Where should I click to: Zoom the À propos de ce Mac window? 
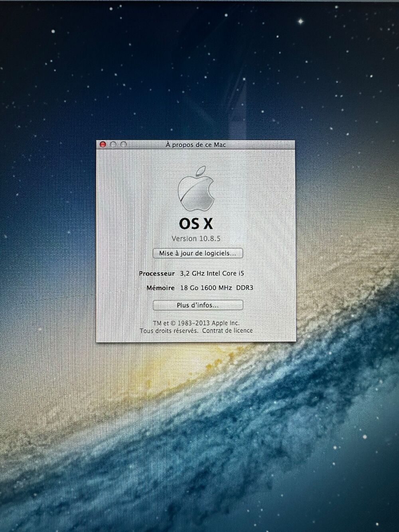124,144
